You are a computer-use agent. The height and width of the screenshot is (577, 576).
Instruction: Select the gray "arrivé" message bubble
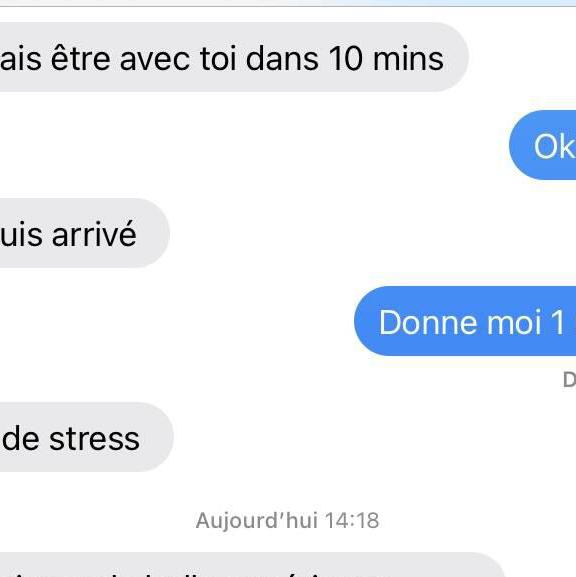coord(85,233)
